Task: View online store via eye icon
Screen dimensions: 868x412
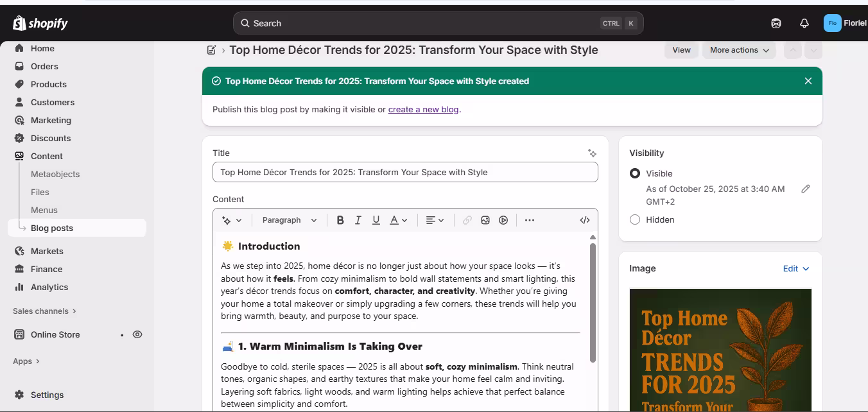Action: [x=137, y=334]
